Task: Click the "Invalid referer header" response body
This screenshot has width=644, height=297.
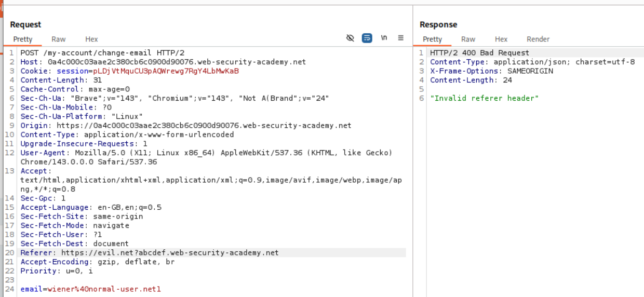Action: coord(484,98)
